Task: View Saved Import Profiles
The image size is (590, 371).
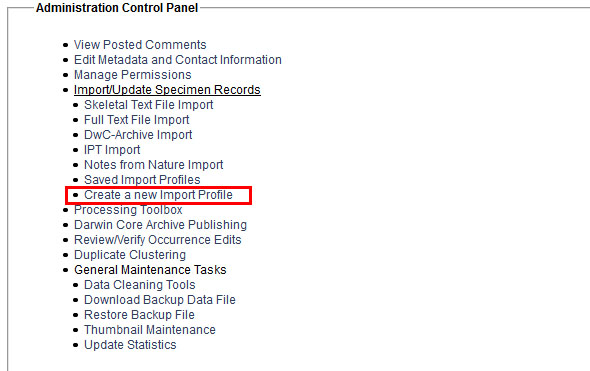Action: coord(142,180)
